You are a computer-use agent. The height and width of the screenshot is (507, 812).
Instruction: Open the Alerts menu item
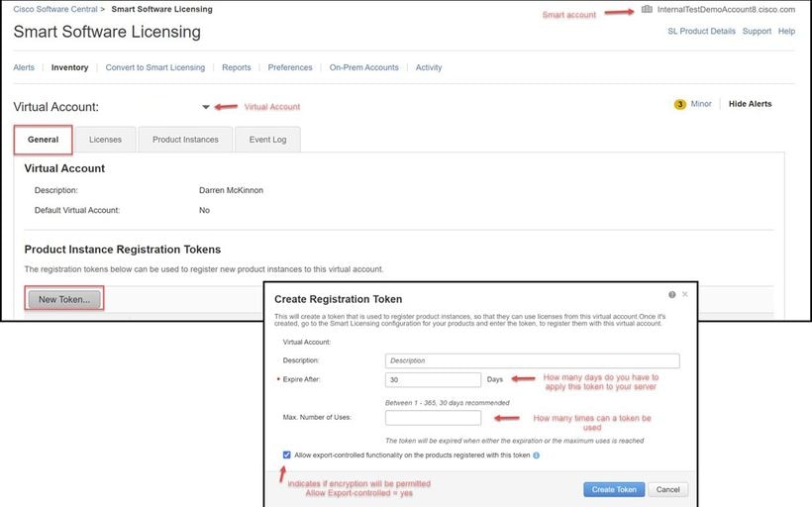[x=24, y=67]
